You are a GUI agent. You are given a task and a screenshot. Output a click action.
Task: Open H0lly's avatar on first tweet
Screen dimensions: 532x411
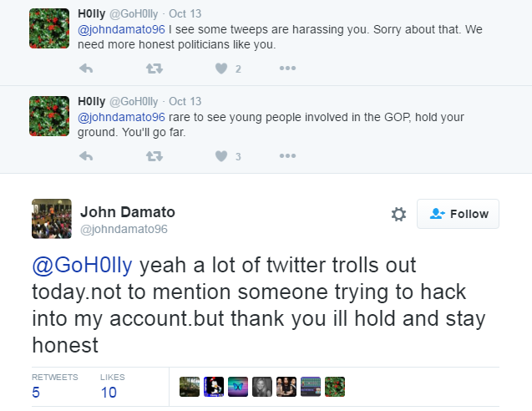tap(49, 28)
